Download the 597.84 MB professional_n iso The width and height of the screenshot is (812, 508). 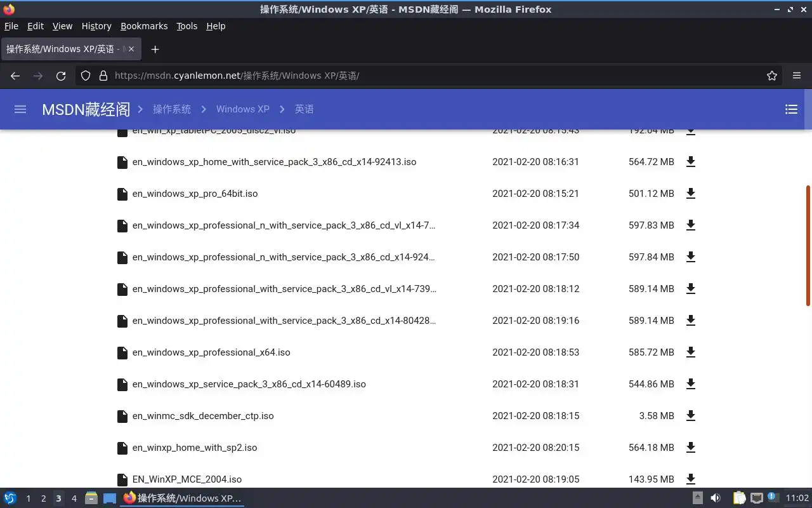(691, 257)
